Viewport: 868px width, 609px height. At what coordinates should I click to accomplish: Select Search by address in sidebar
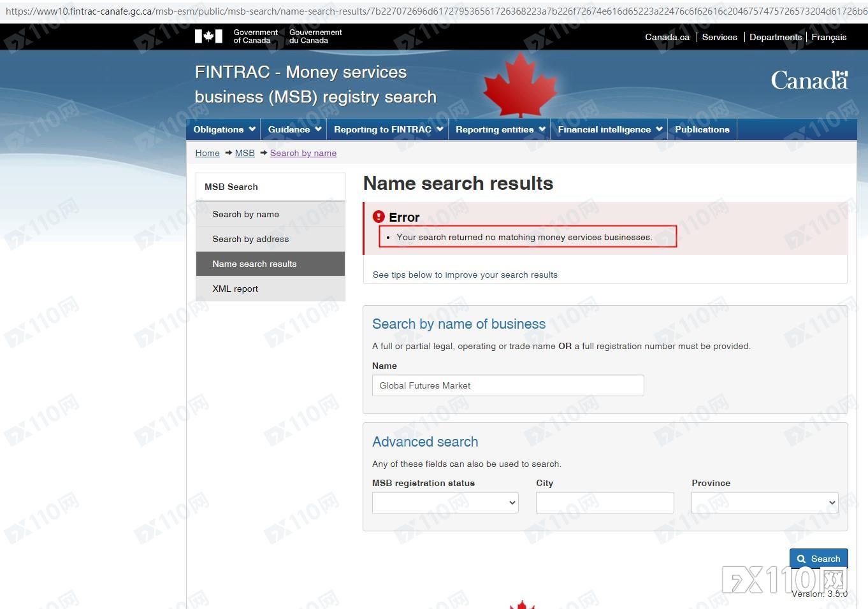pyautogui.click(x=270, y=239)
